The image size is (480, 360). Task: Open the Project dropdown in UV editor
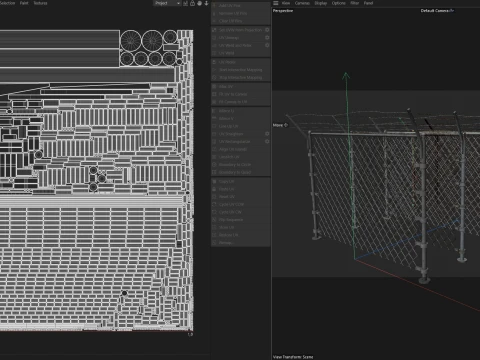167,3
